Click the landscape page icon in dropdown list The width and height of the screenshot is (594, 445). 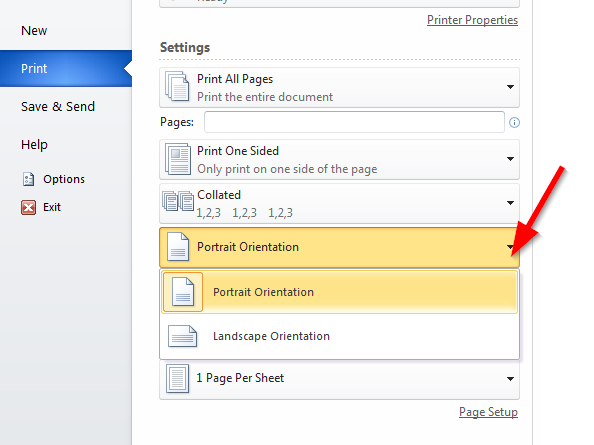coord(183,336)
